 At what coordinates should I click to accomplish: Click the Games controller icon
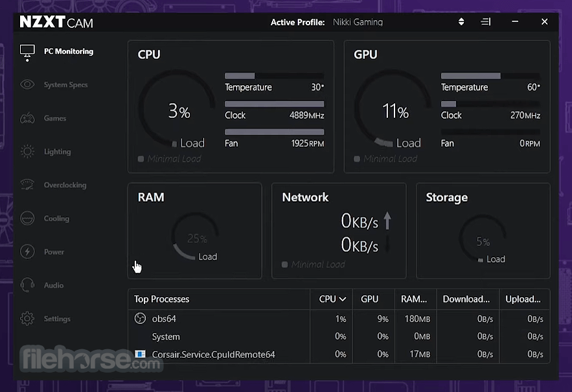point(27,119)
